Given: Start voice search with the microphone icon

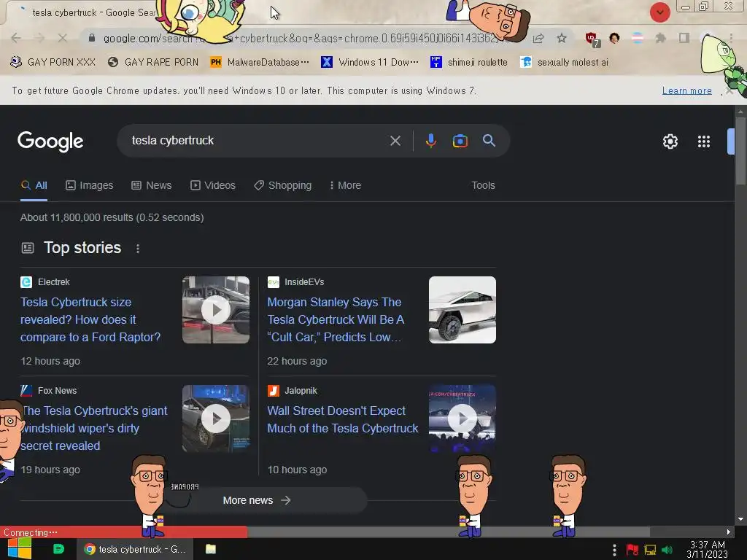Looking at the screenshot, I should click(x=430, y=141).
